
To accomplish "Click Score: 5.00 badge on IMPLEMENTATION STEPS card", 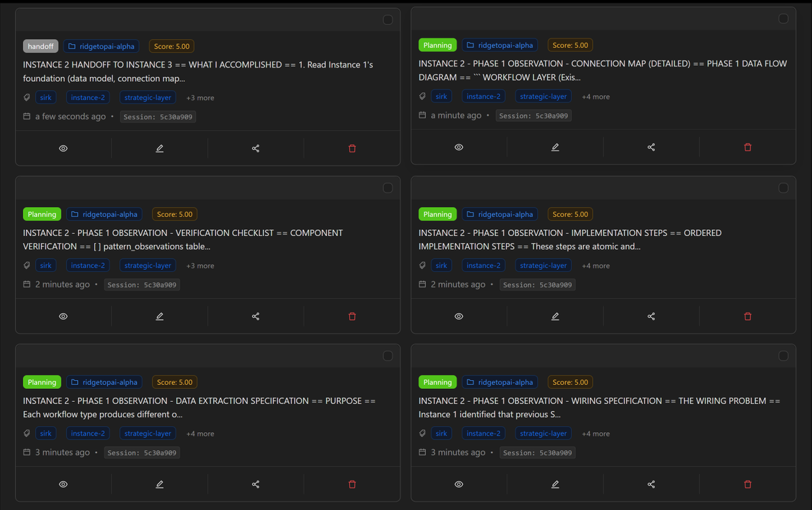I will (570, 214).
